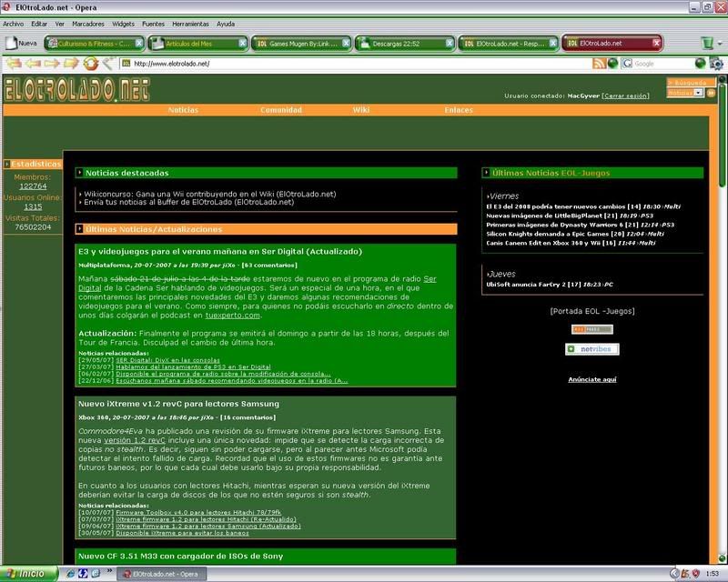Click the fast-forward navigation arrow
The width and height of the screenshot is (728, 582).
point(71,63)
